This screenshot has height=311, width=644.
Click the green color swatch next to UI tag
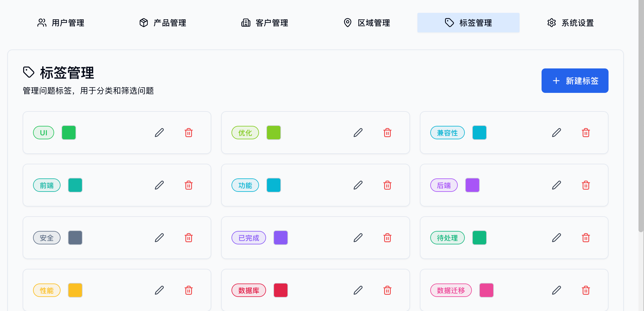click(x=69, y=133)
